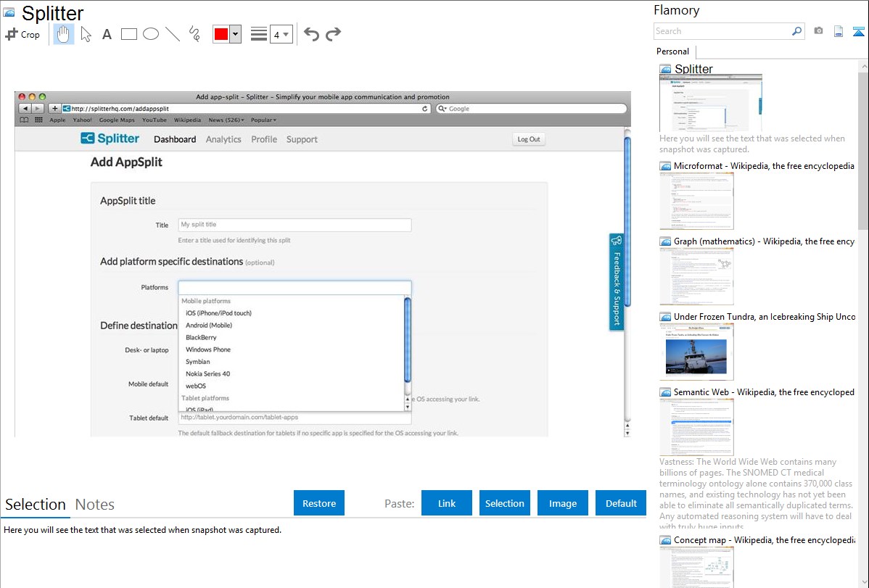Click the Restore button
Image resolution: width=869 pixels, height=588 pixels.
click(x=319, y=503)
